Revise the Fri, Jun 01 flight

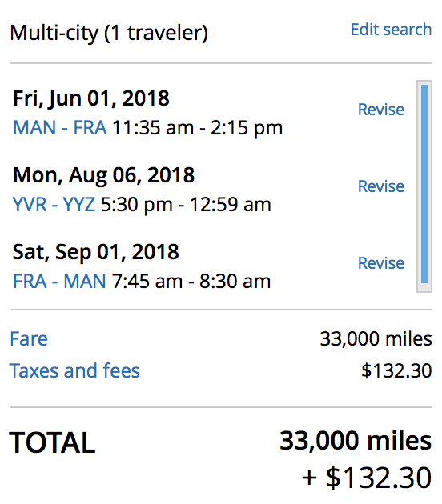[x=381, y=110]
